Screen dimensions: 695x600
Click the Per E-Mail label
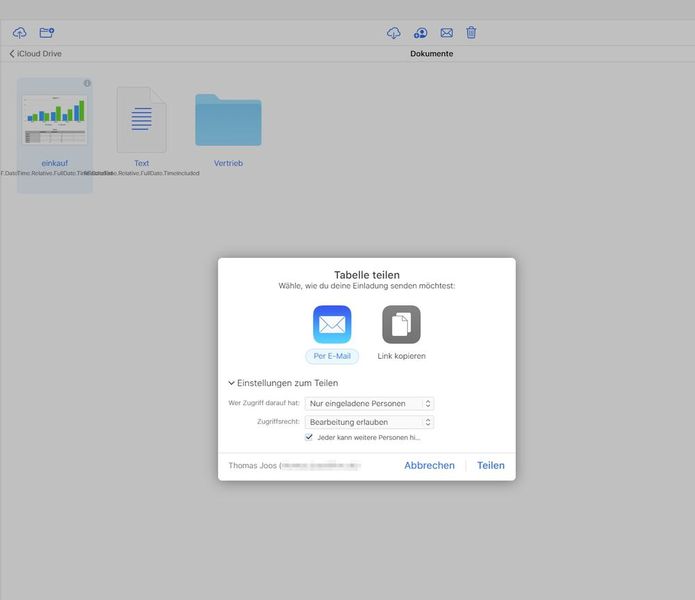pos(332,356)
